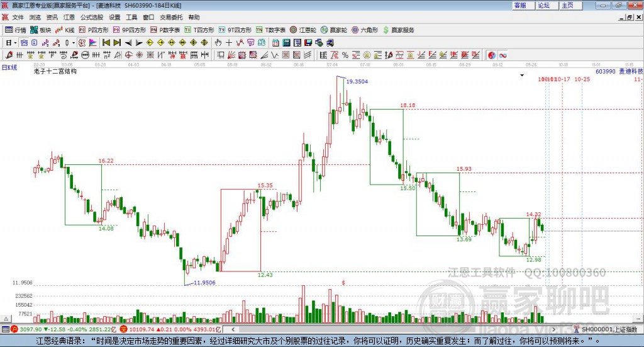Select the rectangle box drawing tool
Screen dimensions: 644x347
click(221, 55)
